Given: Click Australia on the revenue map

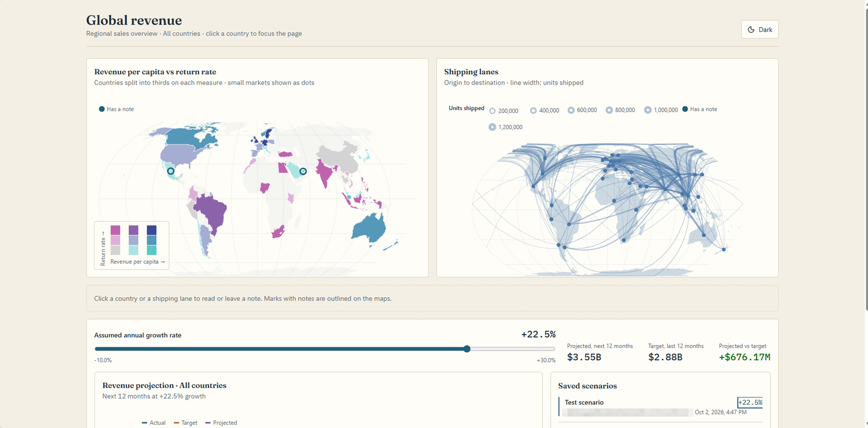Looking at the screenshot, I should pos(369,228).
